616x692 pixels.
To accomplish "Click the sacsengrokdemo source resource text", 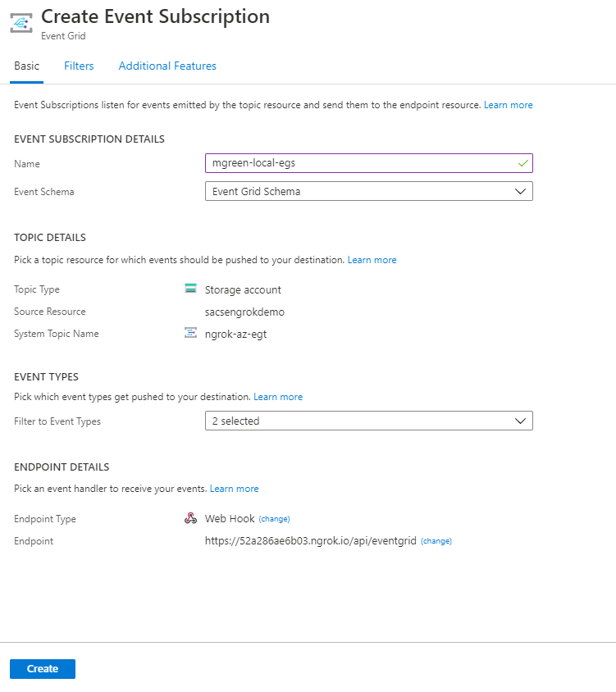I will coord(244,312).
